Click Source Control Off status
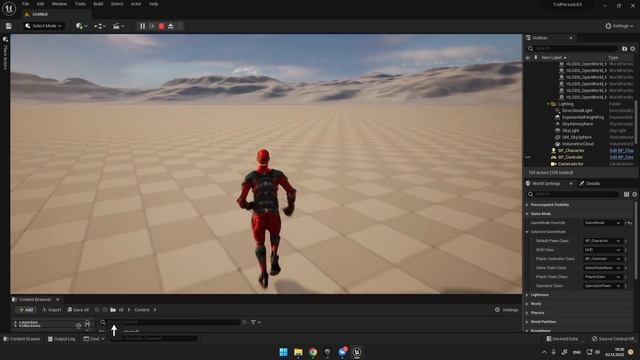The image size is (640, 360). 613,339
